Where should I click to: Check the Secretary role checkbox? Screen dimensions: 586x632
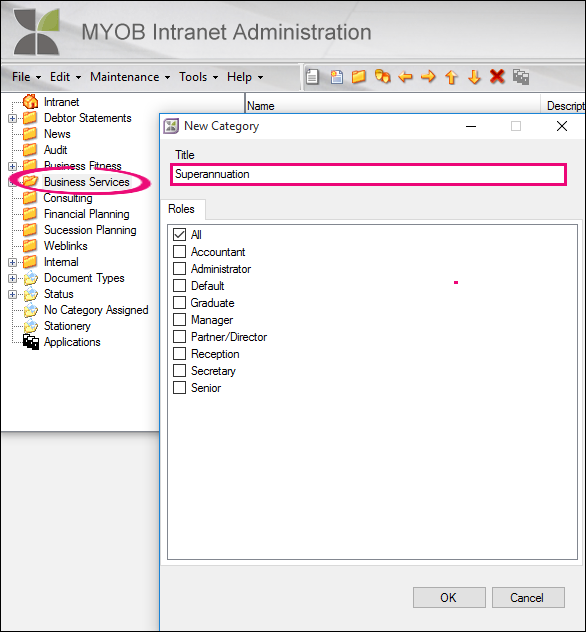click(x=179, y=370)
